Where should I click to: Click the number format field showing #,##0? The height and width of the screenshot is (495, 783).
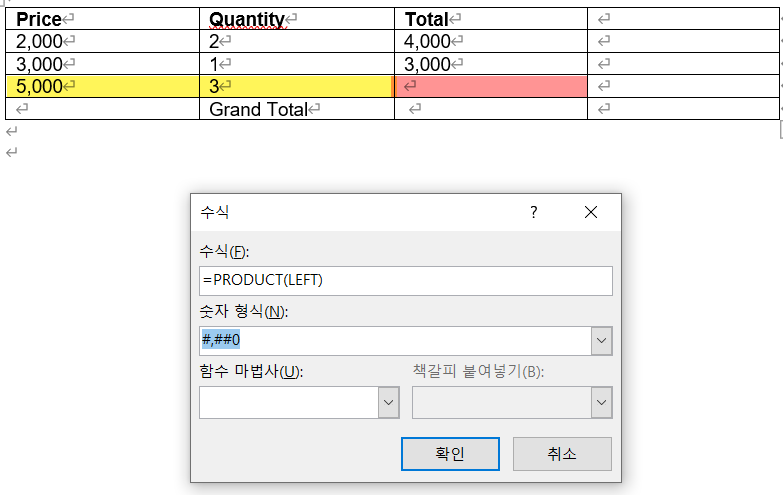coord(395,341)
